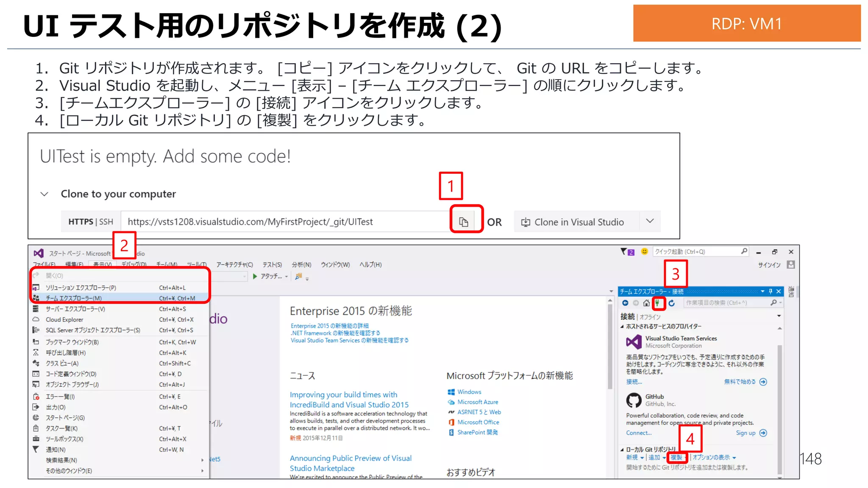Click the 接続... link under Team Services
The height and width of the screenshot is (488, 868).
coord(634,382)
